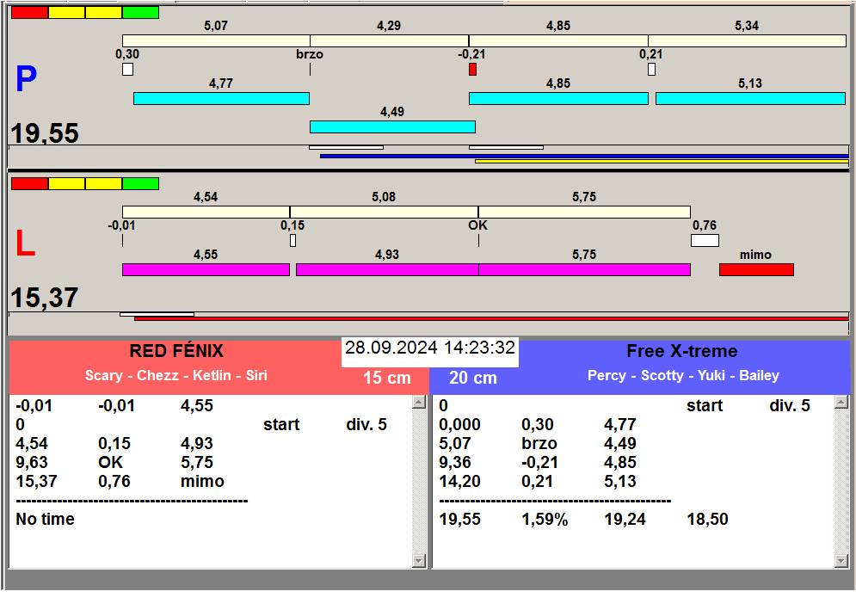The height and width of the screenshot is (616, 856).
Task: Click 19,24 in Free X-treme results
Action: point(625,520)
